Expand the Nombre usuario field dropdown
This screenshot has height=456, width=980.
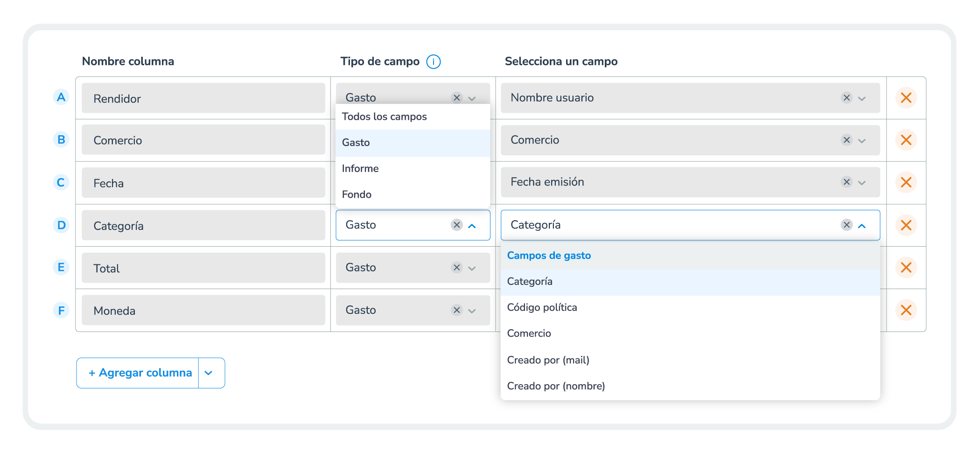[862, 98]
